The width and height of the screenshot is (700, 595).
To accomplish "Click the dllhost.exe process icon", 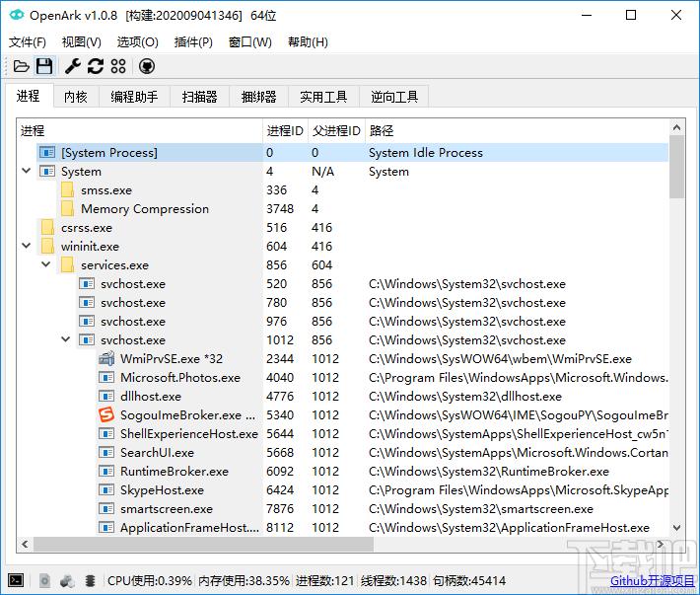I will (106, 397).
